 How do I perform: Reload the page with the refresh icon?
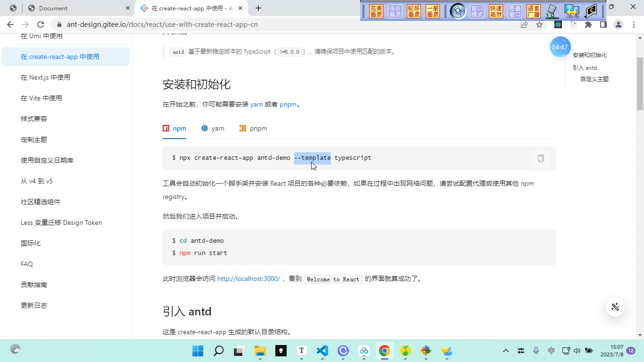coord(41,25)
